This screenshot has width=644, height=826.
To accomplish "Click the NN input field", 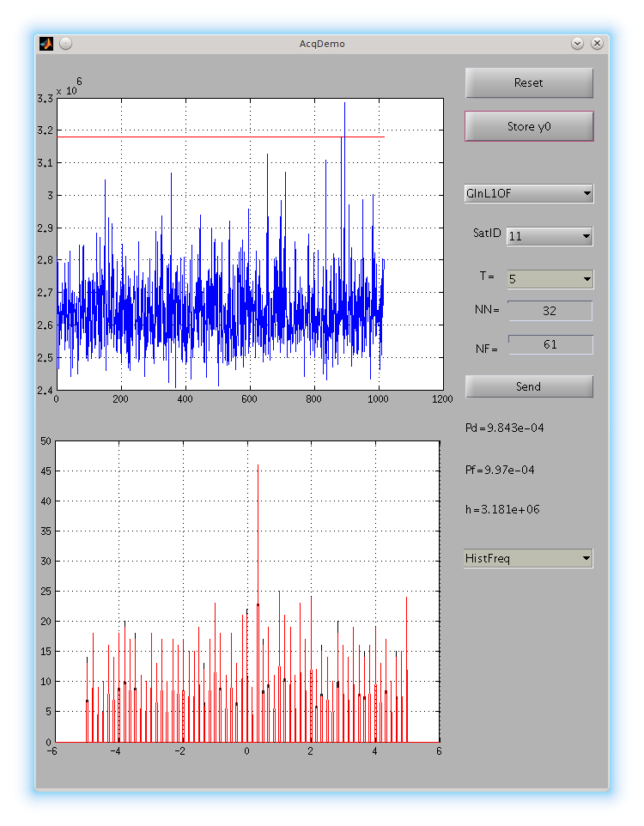I will tap(550, 311).
